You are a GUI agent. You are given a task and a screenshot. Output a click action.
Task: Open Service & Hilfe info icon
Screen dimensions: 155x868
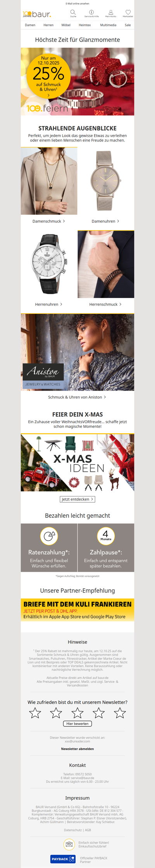[91, 12]
